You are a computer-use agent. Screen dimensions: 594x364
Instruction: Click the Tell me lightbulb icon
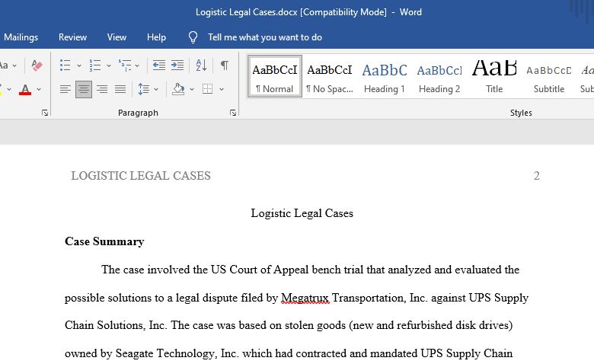193,37
